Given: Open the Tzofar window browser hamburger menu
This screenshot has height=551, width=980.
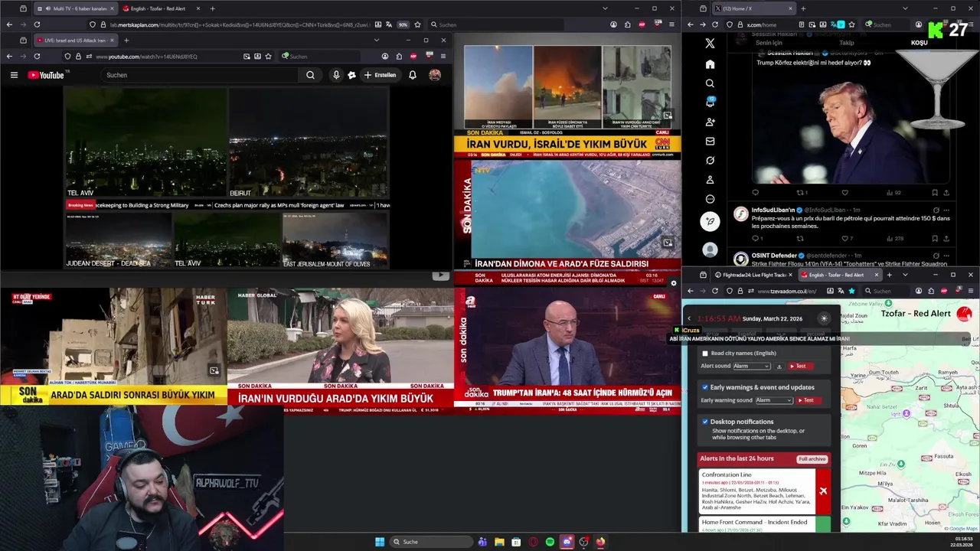Looking at the screenshot, I should click(x=971, y=291).
